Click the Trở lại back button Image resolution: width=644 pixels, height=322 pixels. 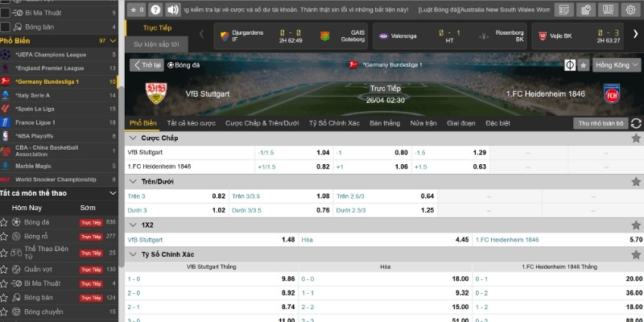147,65
